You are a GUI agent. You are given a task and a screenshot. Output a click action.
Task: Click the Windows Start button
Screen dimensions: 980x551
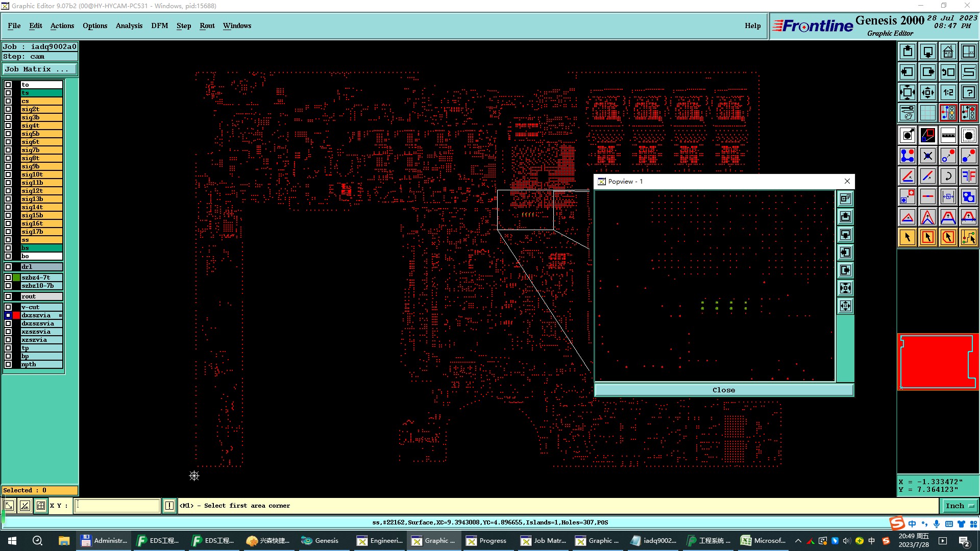12,541
